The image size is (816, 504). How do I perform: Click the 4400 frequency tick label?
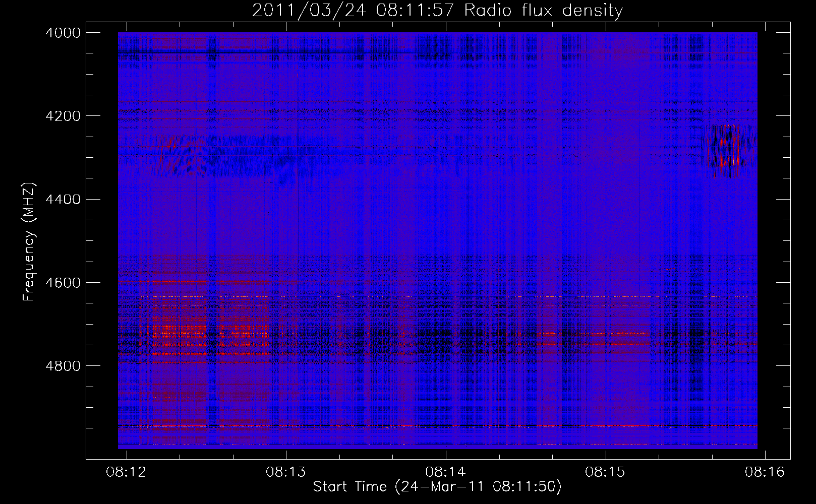[63, 200]
